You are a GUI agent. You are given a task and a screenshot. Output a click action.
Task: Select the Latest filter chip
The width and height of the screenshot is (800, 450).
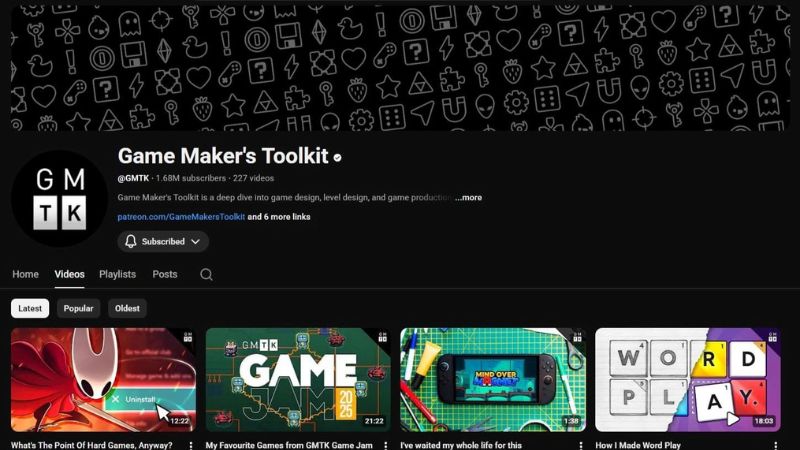30,308
